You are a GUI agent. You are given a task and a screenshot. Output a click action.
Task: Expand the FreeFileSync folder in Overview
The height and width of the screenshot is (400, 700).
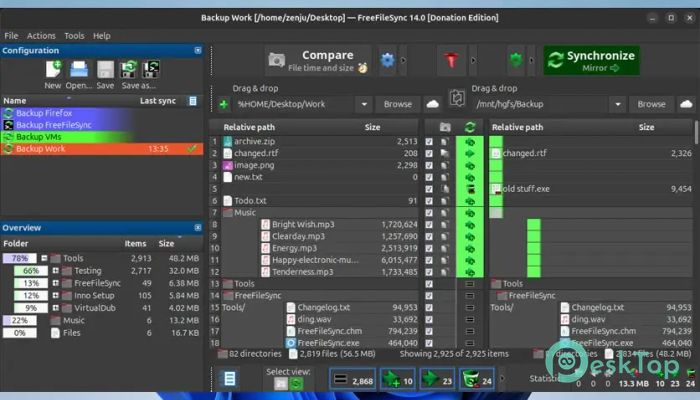(55, 283)
